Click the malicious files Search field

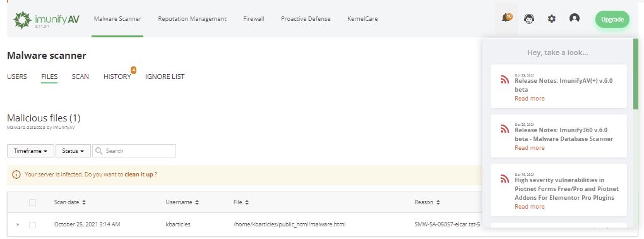click(134, 151)
